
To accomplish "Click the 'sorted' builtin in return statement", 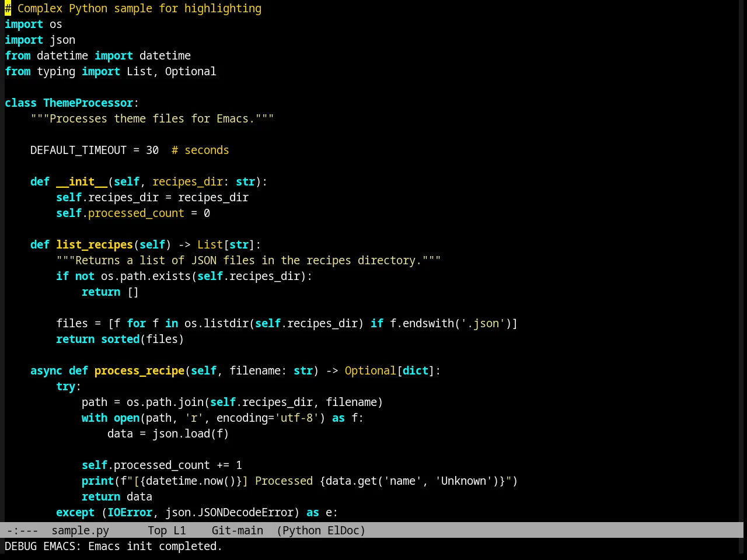I will click(120, 339).
